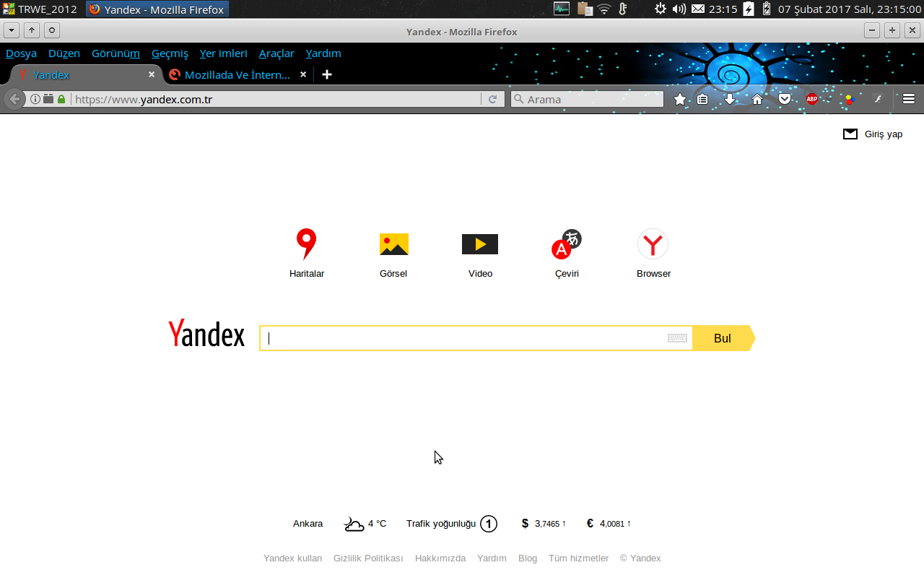This screenshot has height=578, width=924.
Task: Click the Arama browser search box
Action: point(587,99)
